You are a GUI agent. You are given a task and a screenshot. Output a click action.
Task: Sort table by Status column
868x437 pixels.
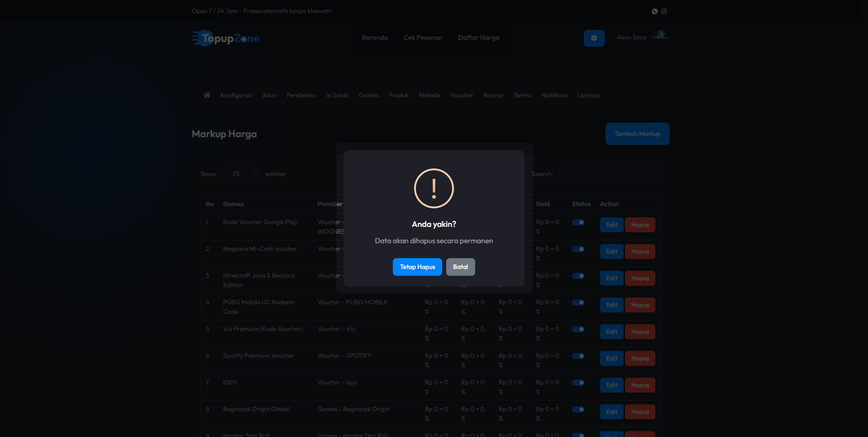point(581,204)
